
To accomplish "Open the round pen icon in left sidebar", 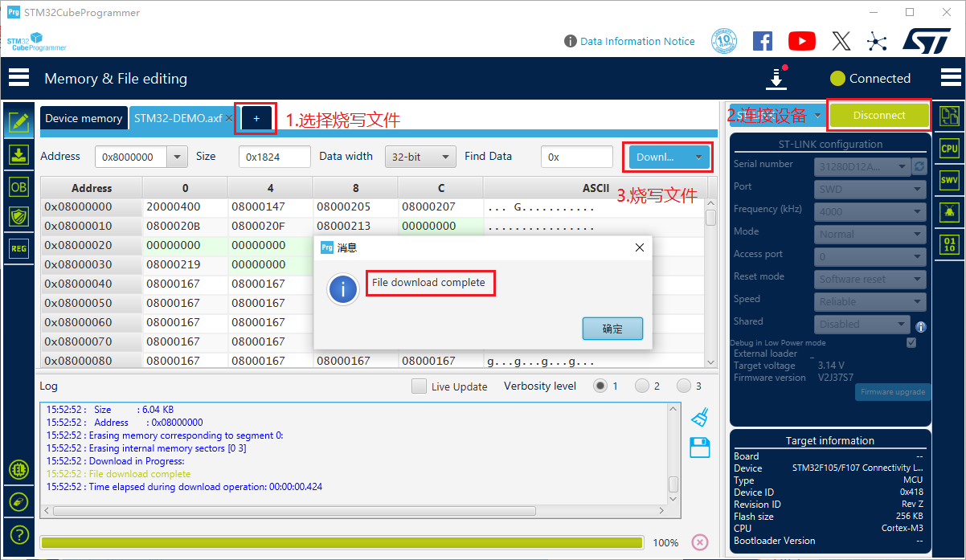I will (18, 502).
